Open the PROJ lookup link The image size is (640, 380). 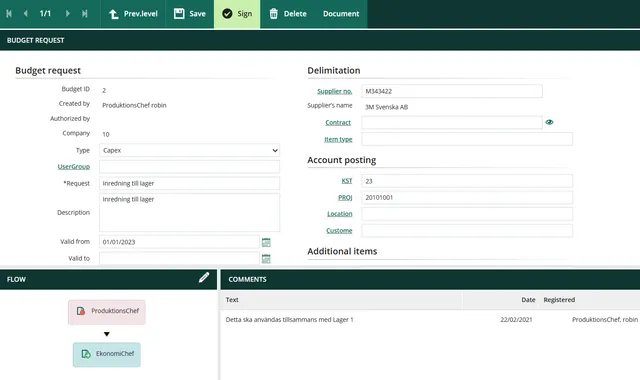[x=345, y=198]
